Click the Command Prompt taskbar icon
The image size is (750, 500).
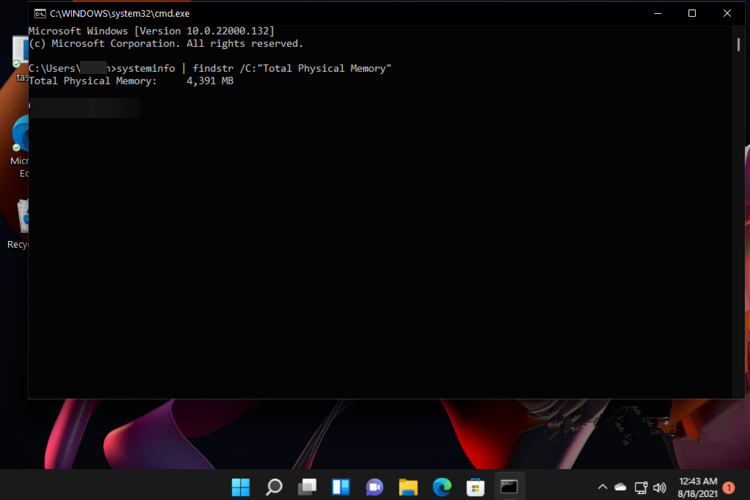coord(510,487)
